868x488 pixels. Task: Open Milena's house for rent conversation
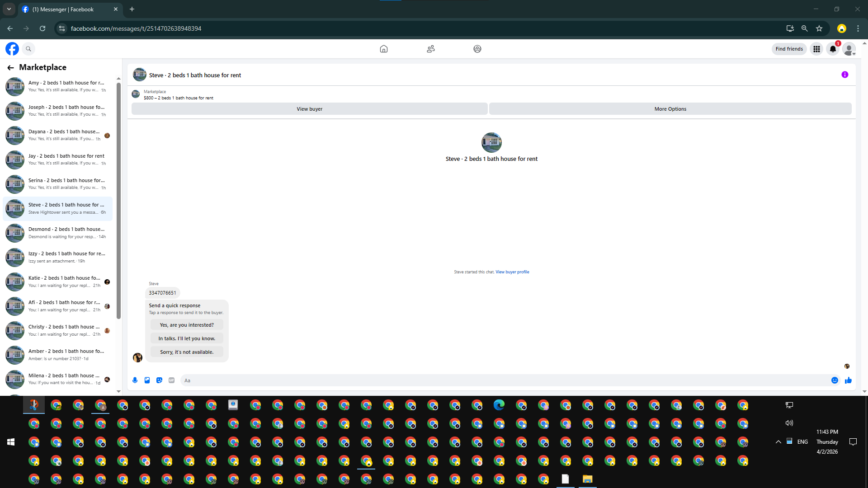(x=57, y=379)
